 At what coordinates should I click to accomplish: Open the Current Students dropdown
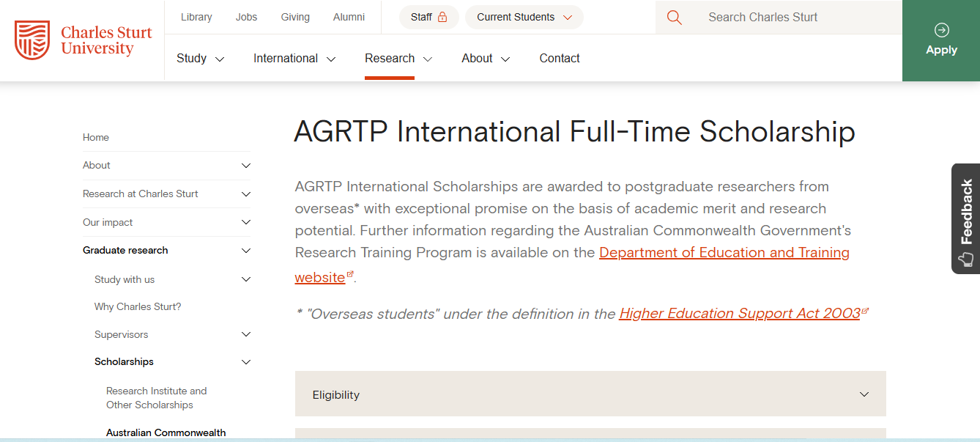(x=524, y=17)
